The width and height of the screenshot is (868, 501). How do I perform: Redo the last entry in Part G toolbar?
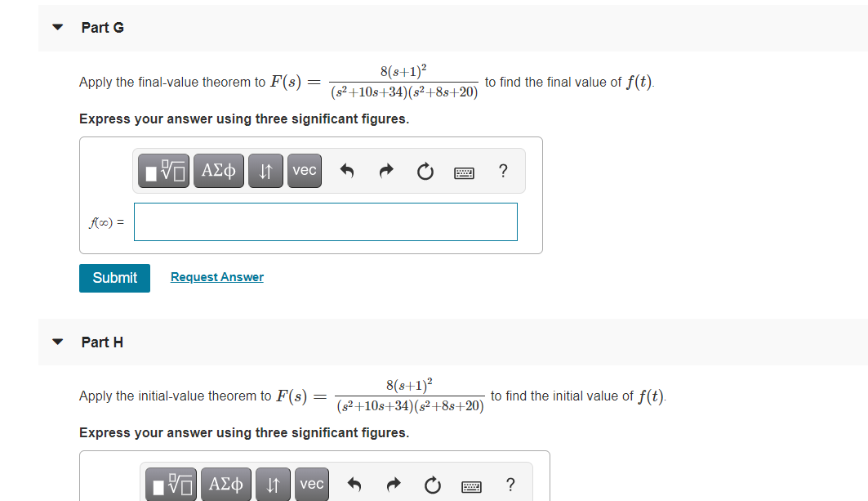point(385,171)
